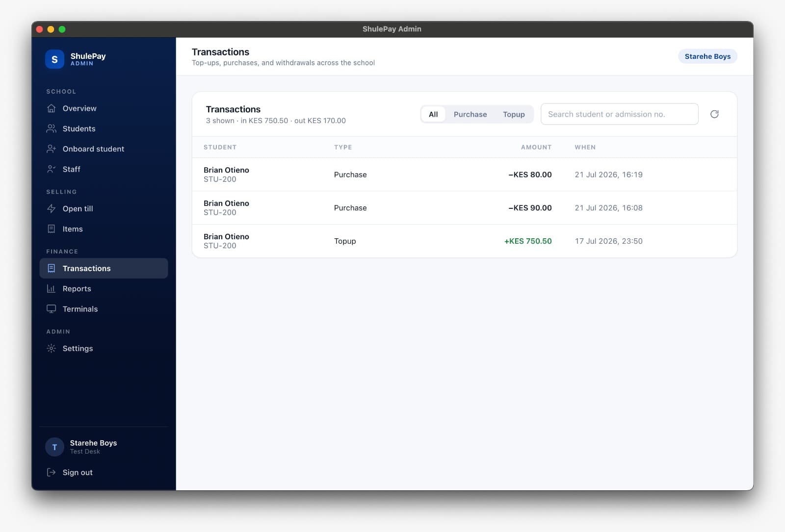The width and height of the screenshot is (785, 532).
Task: Click the ShulePay S logo icon
Action: [x=54, y=59]
